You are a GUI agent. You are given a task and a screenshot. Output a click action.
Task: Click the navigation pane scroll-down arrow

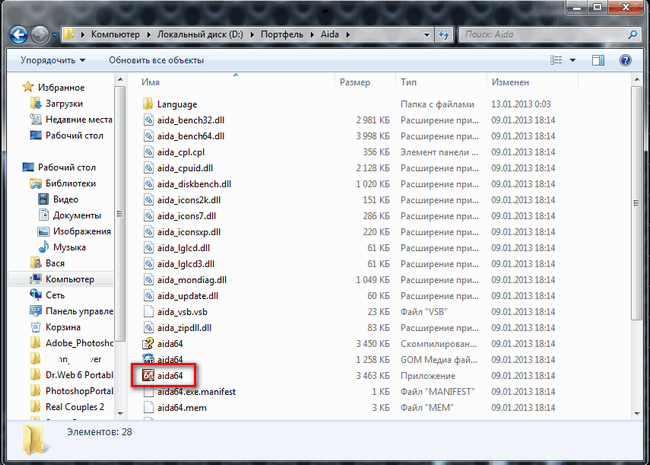coord(120,413)
